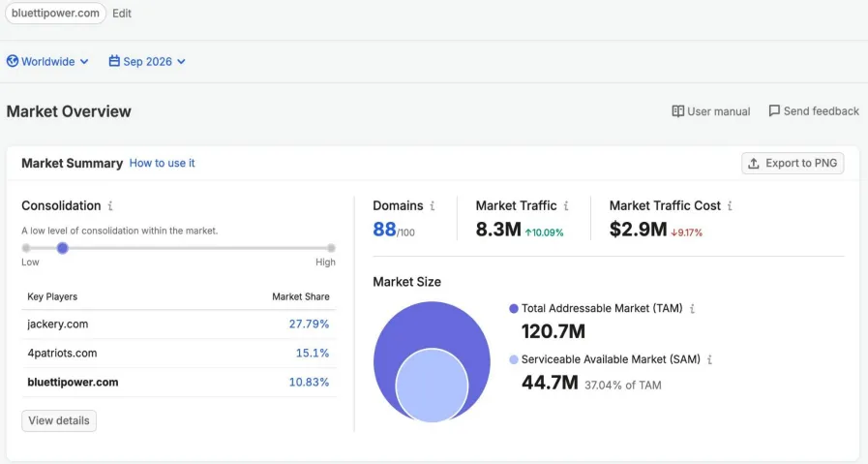868x464 pixels.
Task: Click the light-blue SAM circle in the chart
Action: pyautogui.click(x=432, y=385)
